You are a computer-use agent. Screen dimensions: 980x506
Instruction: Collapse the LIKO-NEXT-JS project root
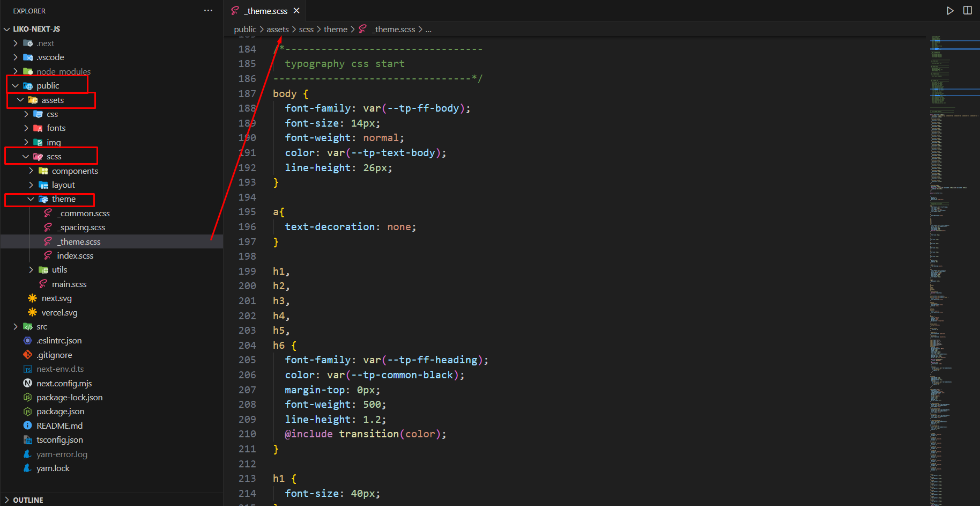(x=36, y=29)
